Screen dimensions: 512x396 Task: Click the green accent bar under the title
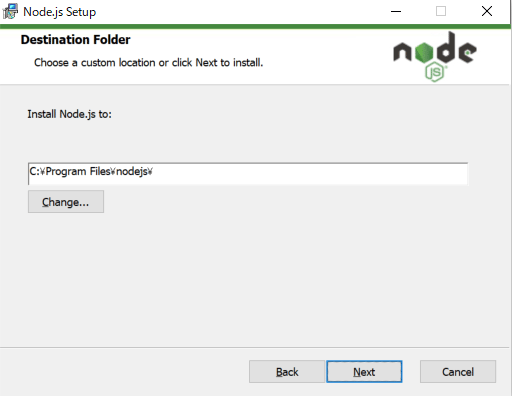(x=255, y=26)
